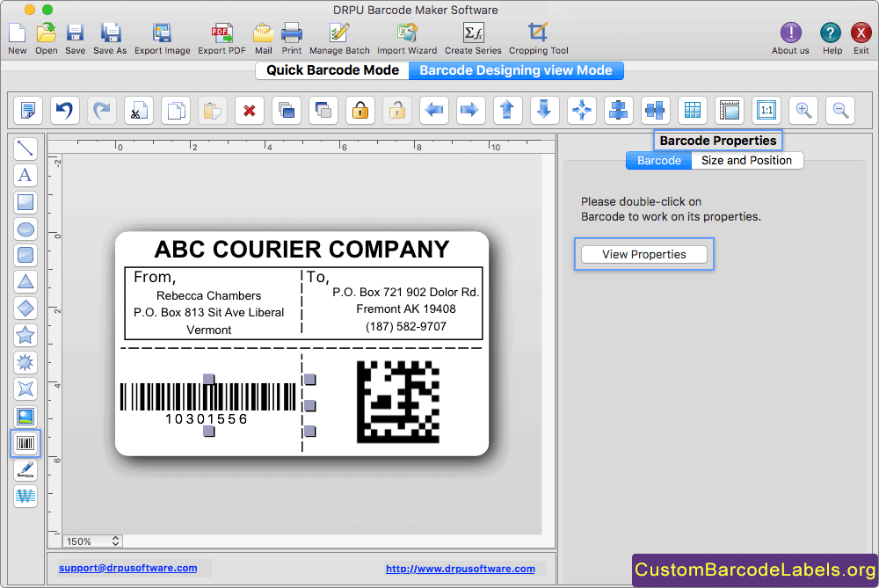Change the 150% zoom level stepper
Image resolution: width=879 pixels, height=588 pixels.
[115, 541]
